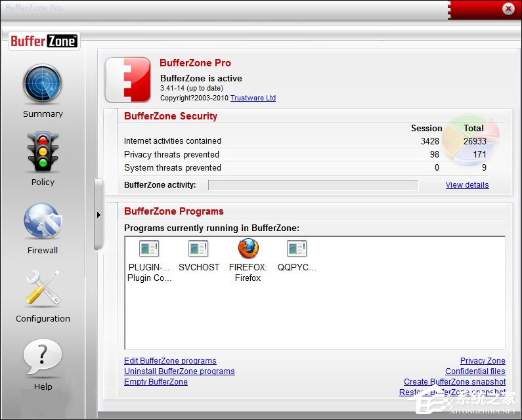Open the Help question mark icon
Image resolution: width=522 pixels, height=420 pixels.
43,357
